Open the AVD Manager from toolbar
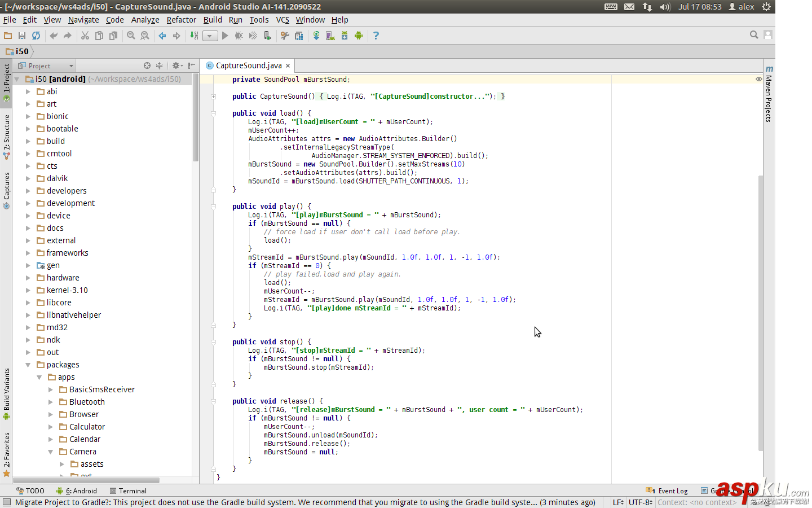 (x=330, y=36)
